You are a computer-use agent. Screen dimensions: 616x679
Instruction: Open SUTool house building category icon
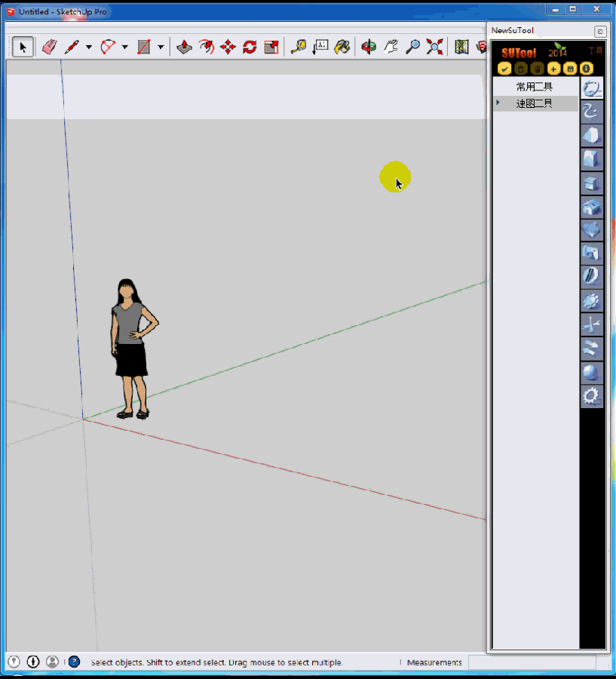592,206
